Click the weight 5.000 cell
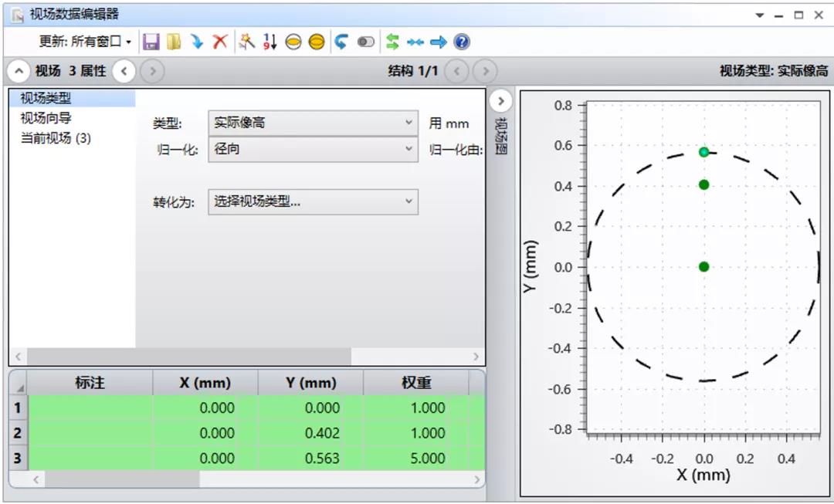 [x=416, y=458]
